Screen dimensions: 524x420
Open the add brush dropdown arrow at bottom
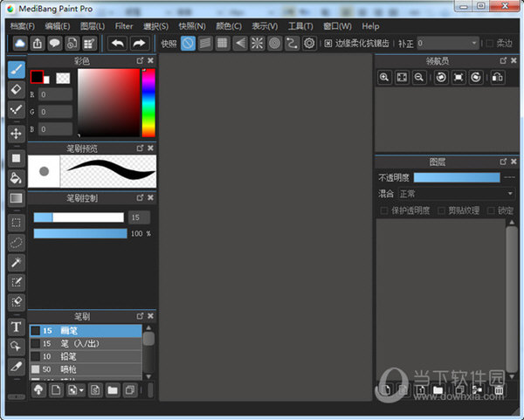pos(81,390)
